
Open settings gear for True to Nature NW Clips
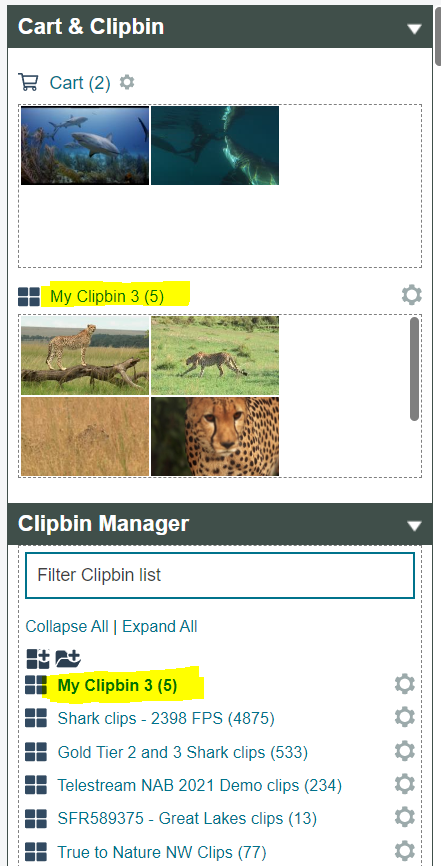pyautogui.click(x=405, y=851)
